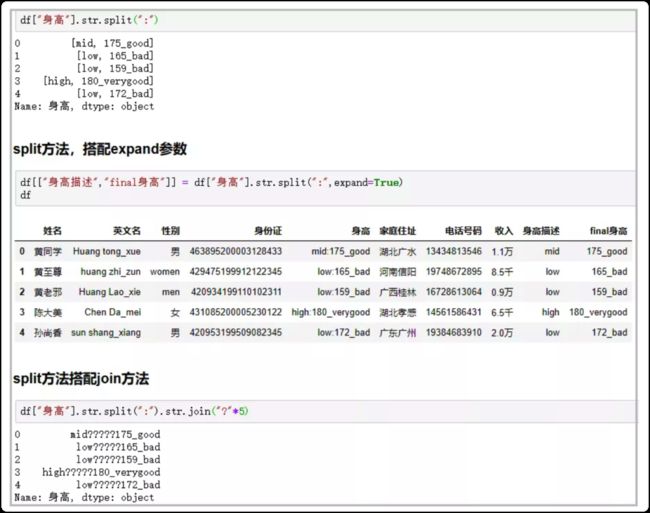
Task: Select the "high" cell under 身高描述
Action: (x=551, y=312)
